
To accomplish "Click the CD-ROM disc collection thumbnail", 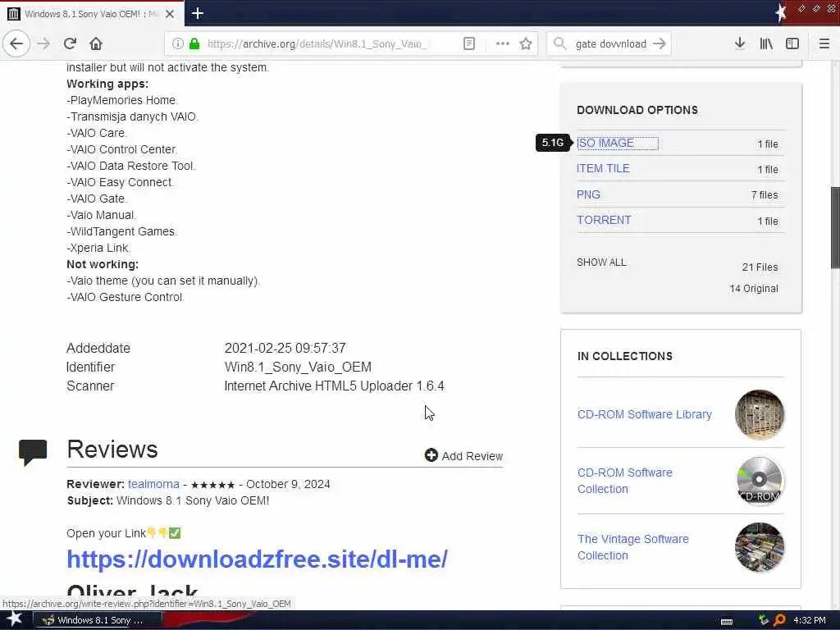I will point(760,481).
